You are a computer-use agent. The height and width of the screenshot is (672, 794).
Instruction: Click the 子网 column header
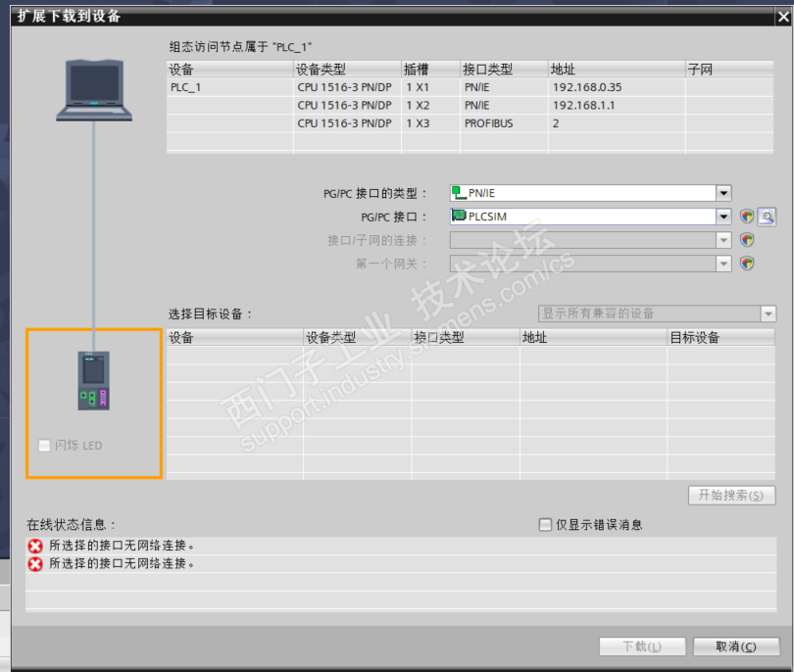[x=729, y=70]
